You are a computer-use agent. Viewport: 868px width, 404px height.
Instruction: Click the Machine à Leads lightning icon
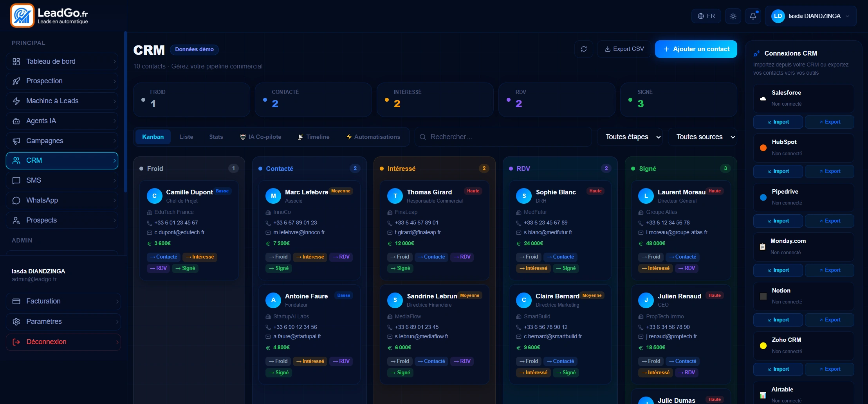16,101
